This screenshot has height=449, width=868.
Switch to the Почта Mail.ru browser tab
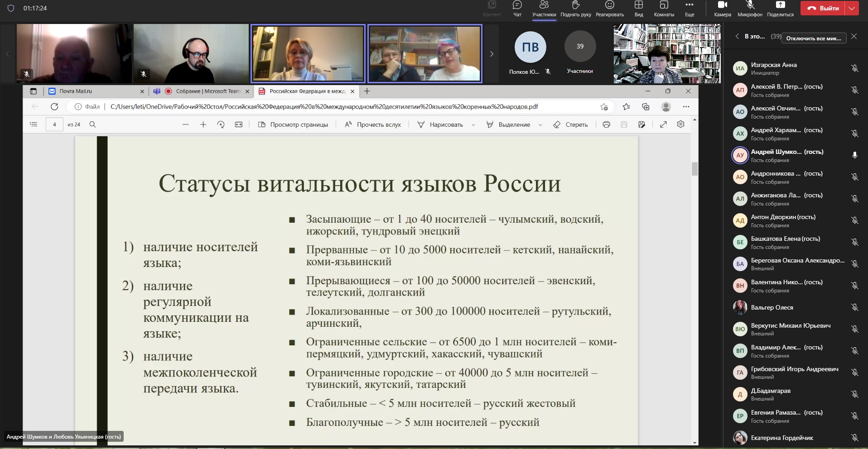[95, 91]
